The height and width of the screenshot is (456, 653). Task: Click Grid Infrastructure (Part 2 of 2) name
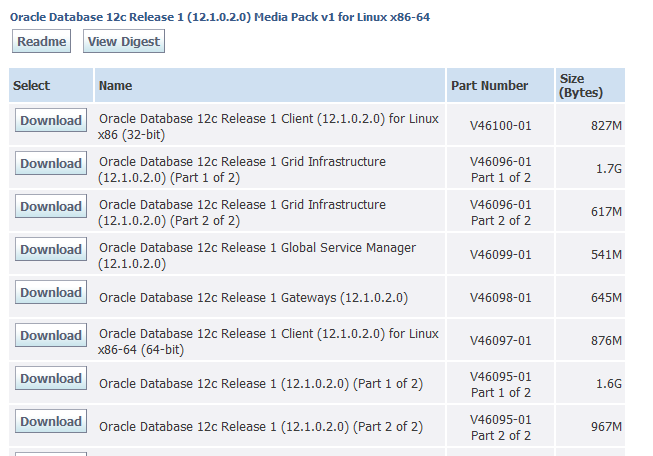[x=242, y=212]
